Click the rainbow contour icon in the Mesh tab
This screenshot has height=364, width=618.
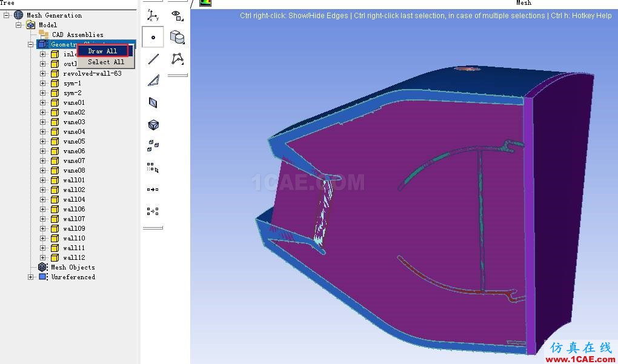coord(205,3)
